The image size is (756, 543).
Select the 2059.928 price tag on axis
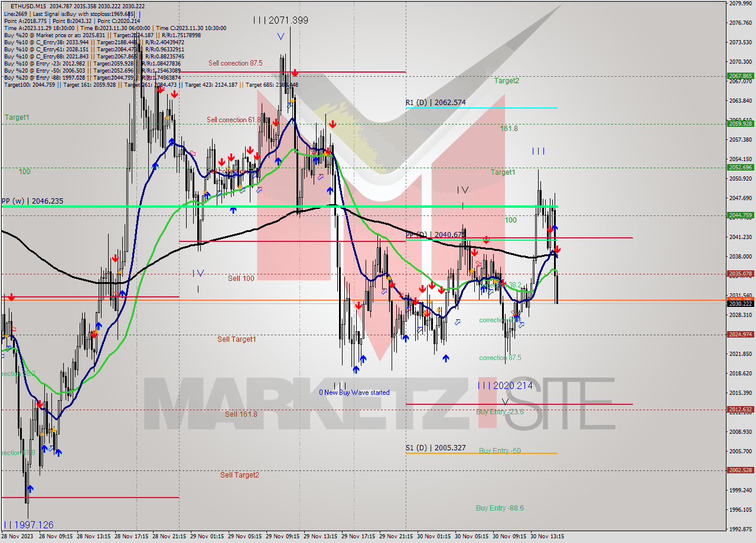click(741, 123)
